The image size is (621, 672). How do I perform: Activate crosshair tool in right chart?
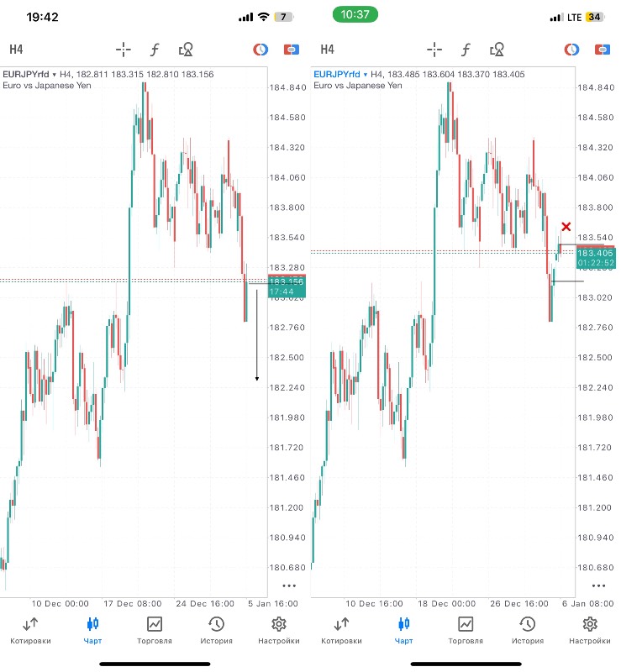click(434, 50)
